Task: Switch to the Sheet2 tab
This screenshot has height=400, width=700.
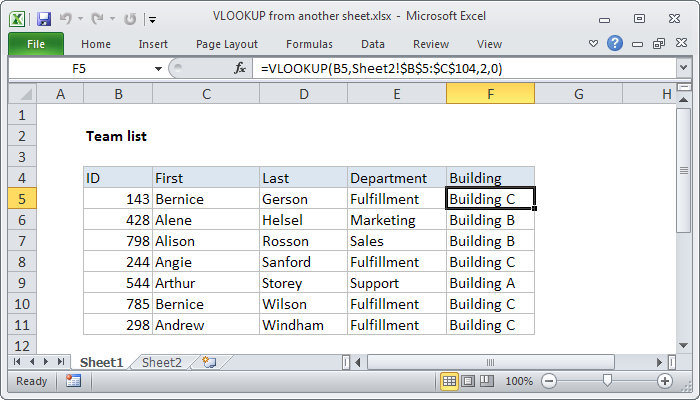Action: tap(162, 362)
